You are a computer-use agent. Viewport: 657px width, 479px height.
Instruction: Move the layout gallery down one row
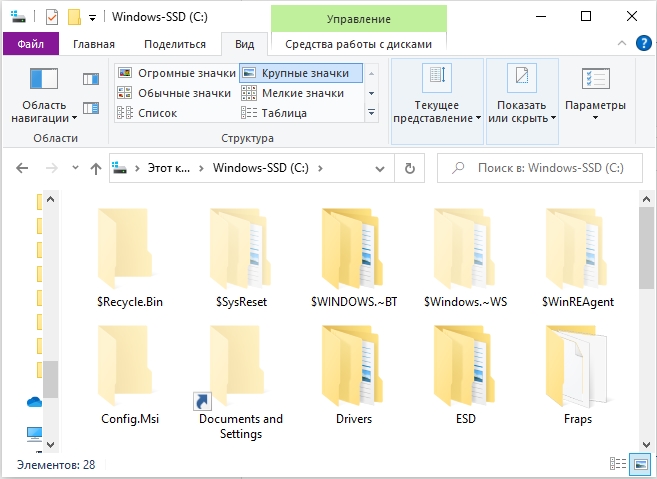pyautogui.click(x=371, y=93)
